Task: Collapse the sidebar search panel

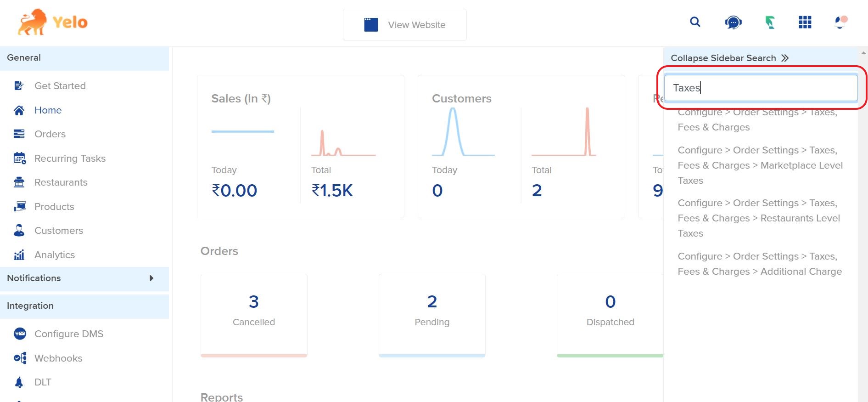Action: tap(729, 58)
